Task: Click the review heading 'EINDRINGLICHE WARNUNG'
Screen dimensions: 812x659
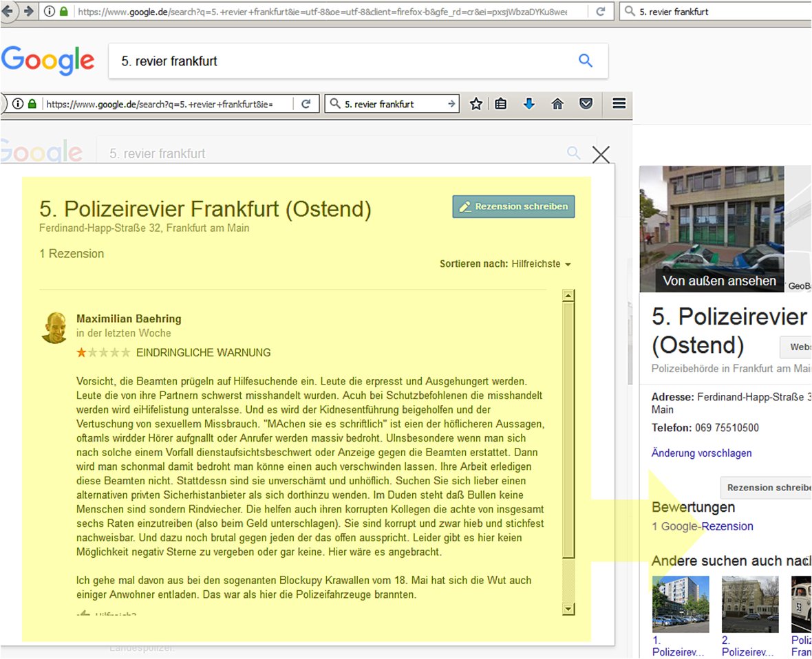Action: [204, 353]
